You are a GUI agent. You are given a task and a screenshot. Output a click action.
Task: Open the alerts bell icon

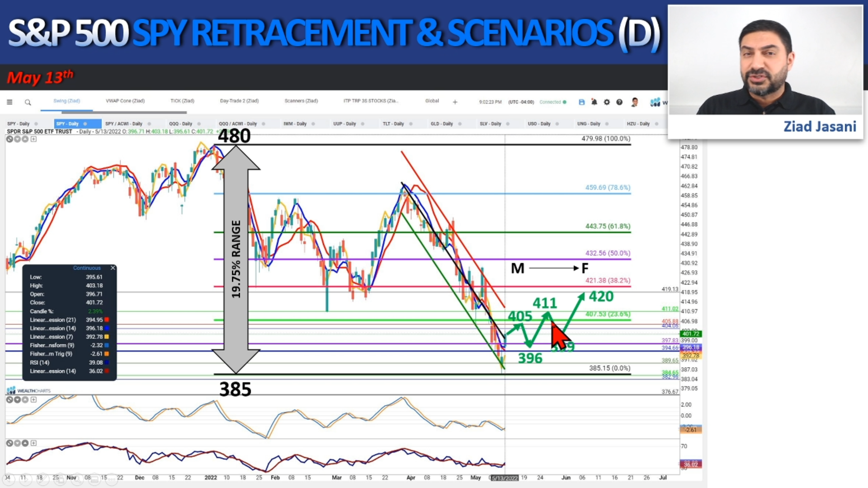(x=594, y=102)
